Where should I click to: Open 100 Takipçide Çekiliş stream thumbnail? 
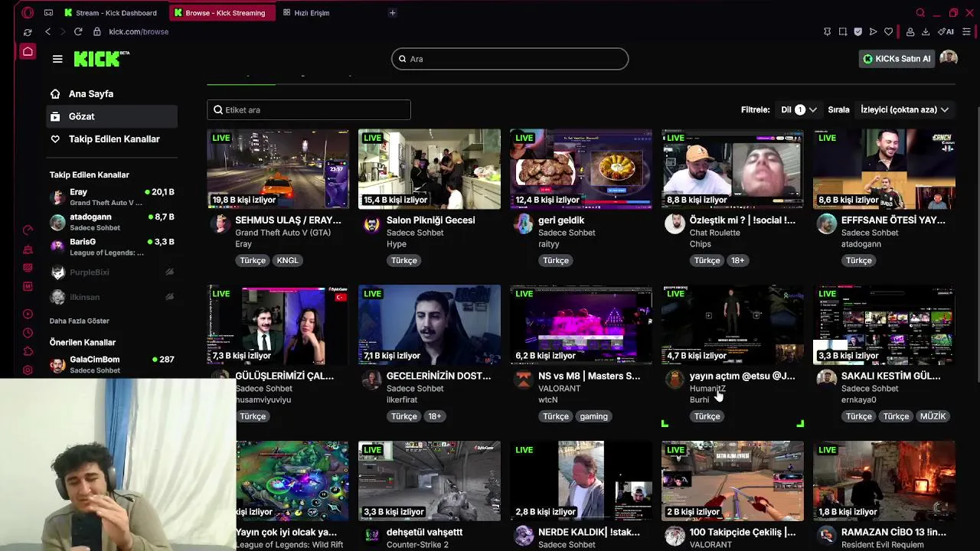[x=733, y=481]
